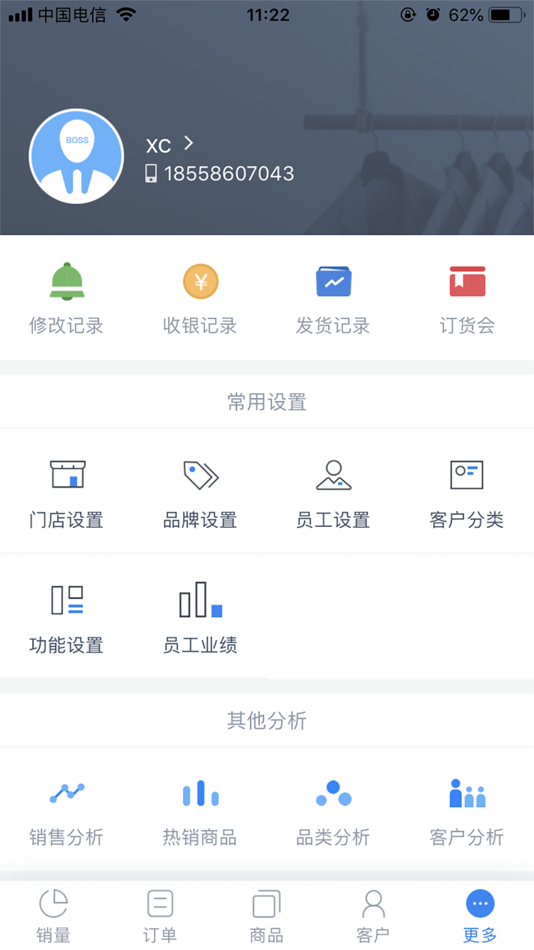Tap the 收银记录 label
The height and width of the screenshot is (950, 534).
(x=200, y=326)
